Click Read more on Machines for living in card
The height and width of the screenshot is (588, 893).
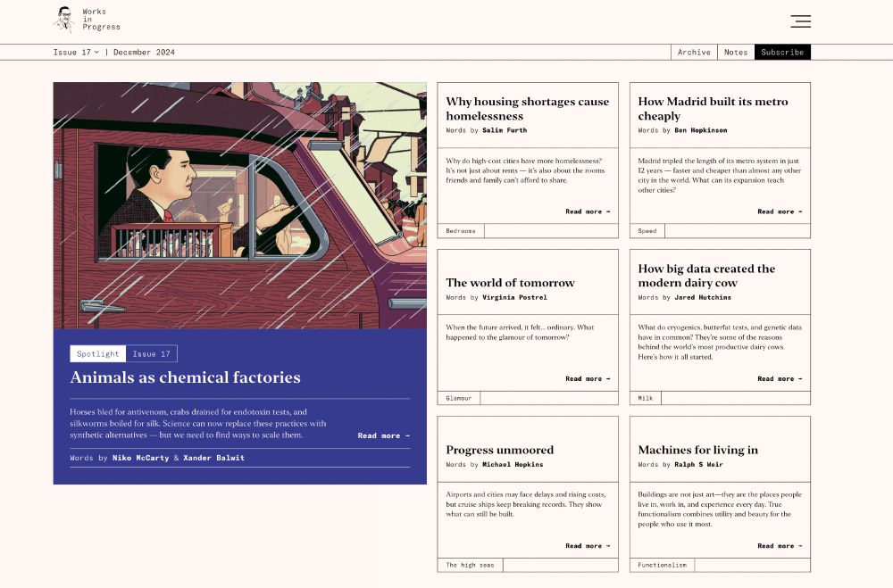pyautogui.click(x=780, y=546)
